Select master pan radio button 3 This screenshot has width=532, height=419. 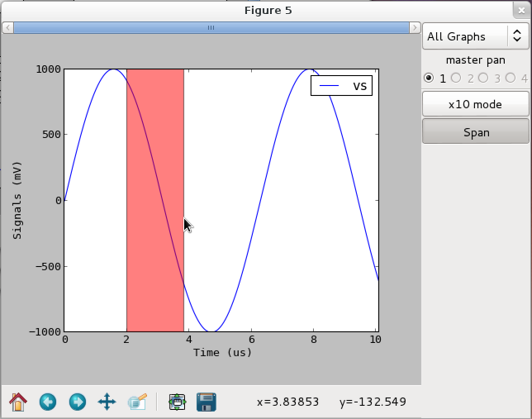point(483,78)
